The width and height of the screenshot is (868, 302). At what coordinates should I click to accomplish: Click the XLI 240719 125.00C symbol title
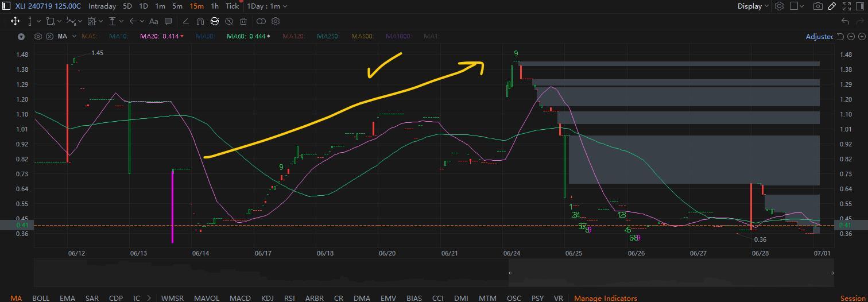(x=48, y=6)
